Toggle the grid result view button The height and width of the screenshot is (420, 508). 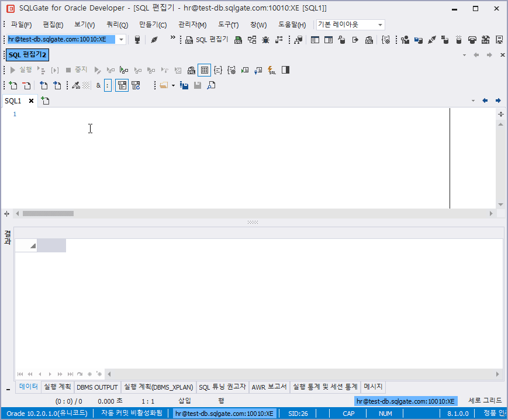tap(205, 70)
